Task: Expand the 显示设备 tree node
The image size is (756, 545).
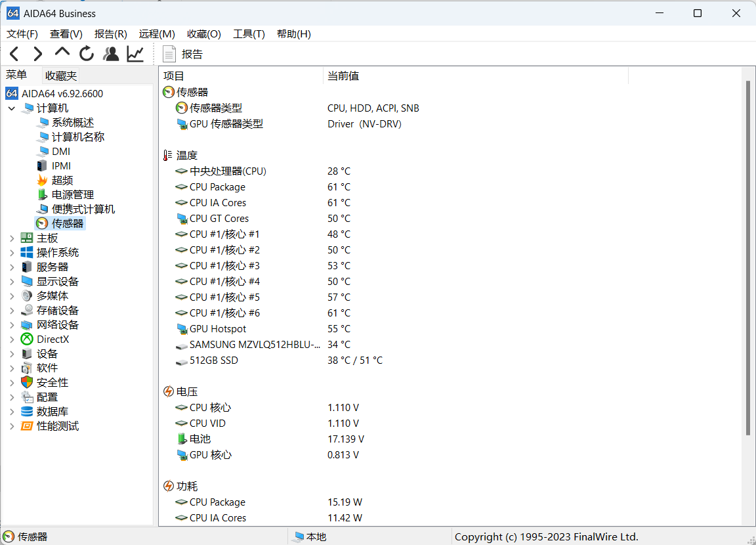Action: (12, 282)
